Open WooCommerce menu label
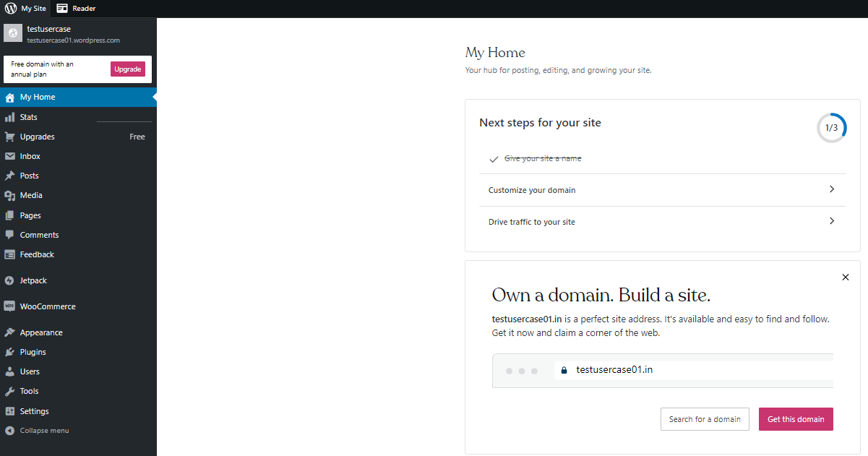The image size is (868, 456). tap(48, 306)
